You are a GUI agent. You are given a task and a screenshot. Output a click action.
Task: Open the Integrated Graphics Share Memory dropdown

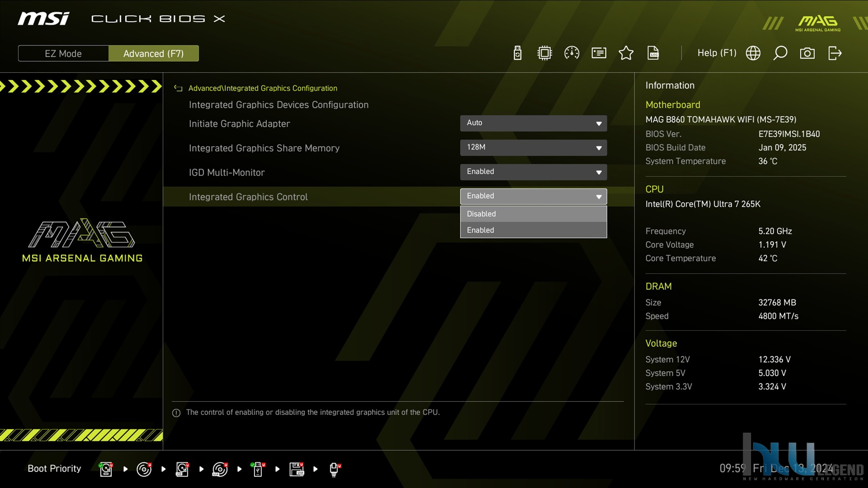(533, 148)
